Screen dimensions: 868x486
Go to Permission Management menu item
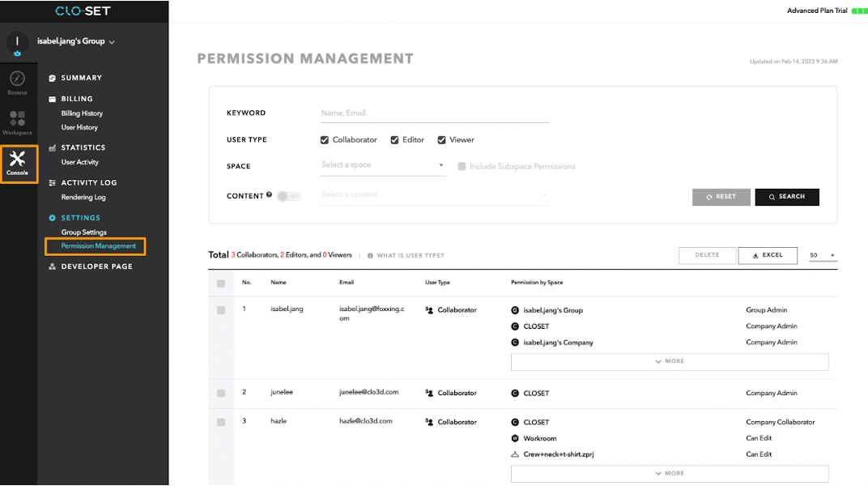(95, 245)
